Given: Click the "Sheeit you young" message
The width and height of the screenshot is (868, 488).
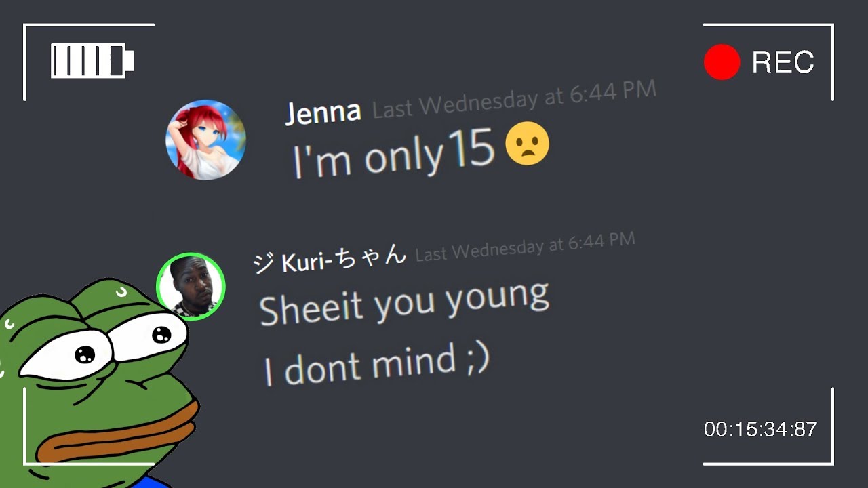Looking at the screenshot, I should 404,304.
